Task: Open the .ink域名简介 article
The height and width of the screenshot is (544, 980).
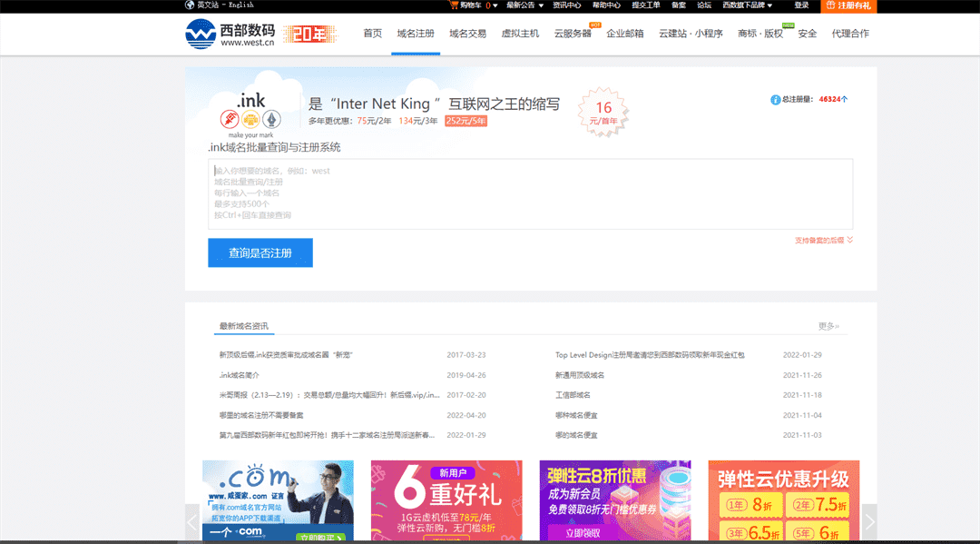Action: tap(239, 375)
